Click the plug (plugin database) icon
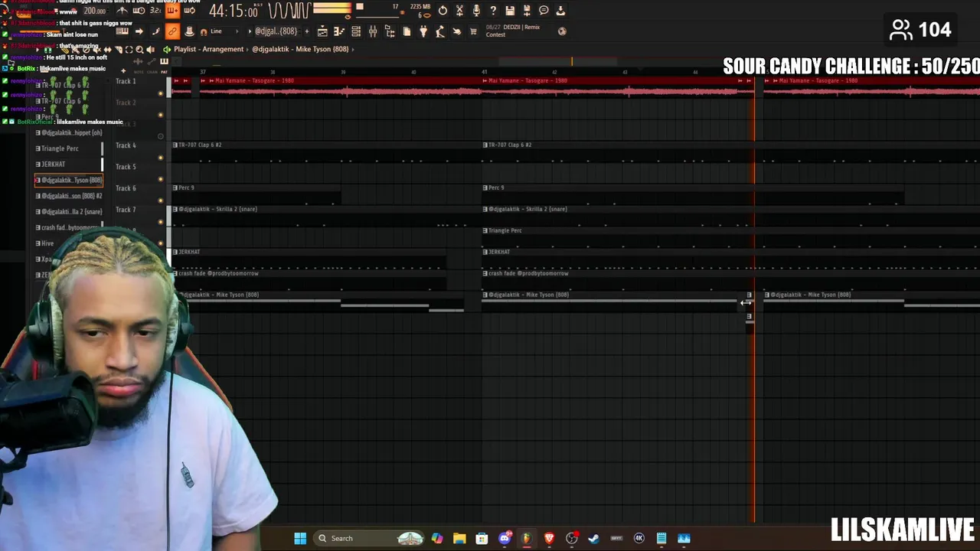980x551 pixels. 423,31
